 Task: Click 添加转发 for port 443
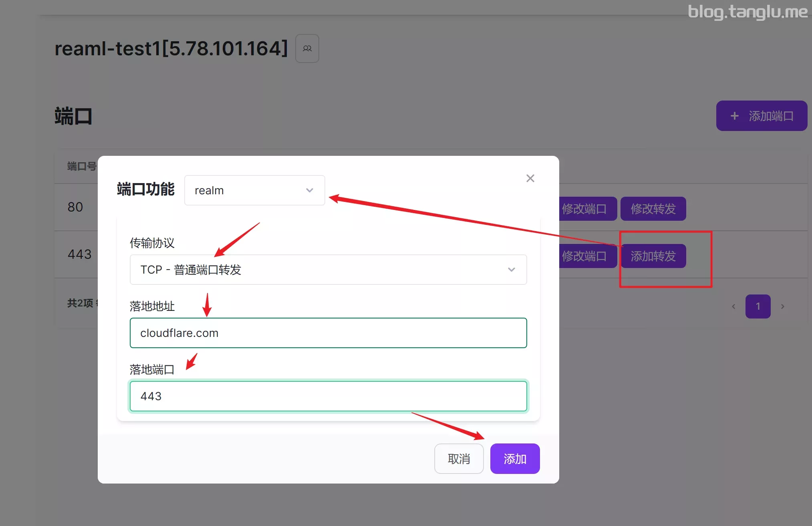(653, 256)
